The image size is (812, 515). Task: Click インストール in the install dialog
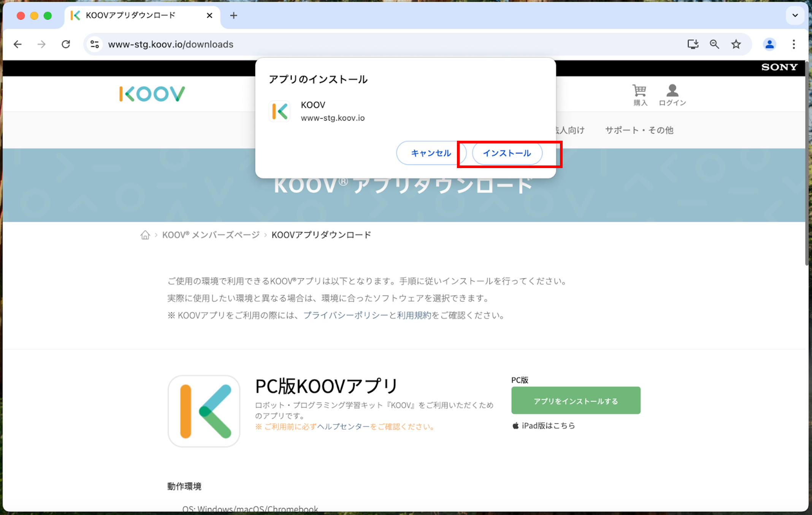point(507,153)
